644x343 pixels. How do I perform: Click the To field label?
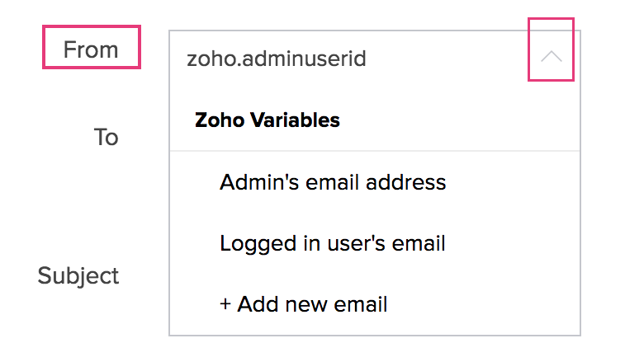coord(106,137)
